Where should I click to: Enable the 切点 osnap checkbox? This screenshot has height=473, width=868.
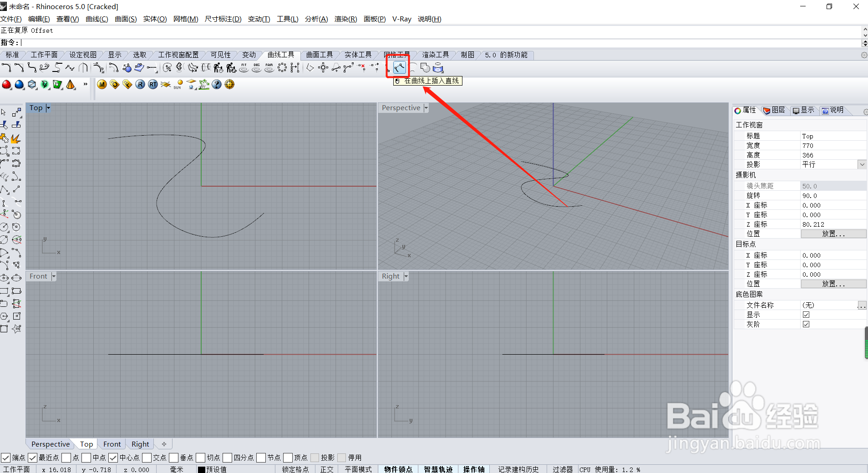click(200, 458)
